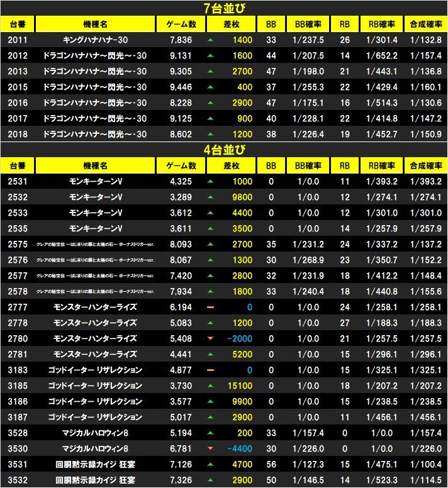The height and width of the screenshot is (488, 448).
Task: Click the 1/238.5 RB probability in row 3186
Action: coord(382,401)
